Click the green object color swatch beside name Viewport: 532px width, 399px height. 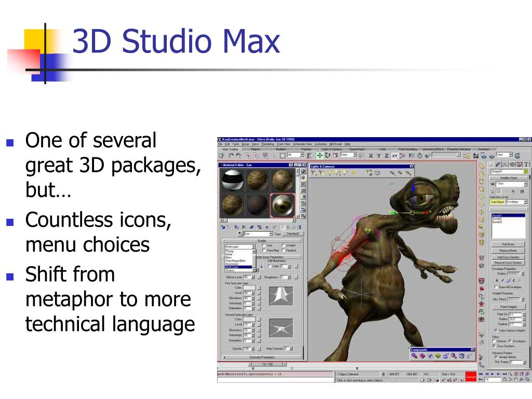click(x=526, y=171)
